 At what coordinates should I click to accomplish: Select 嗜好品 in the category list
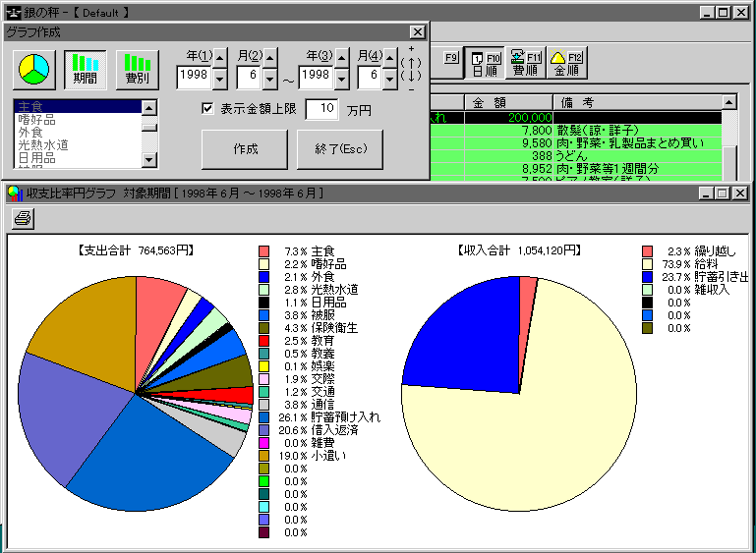78,120
